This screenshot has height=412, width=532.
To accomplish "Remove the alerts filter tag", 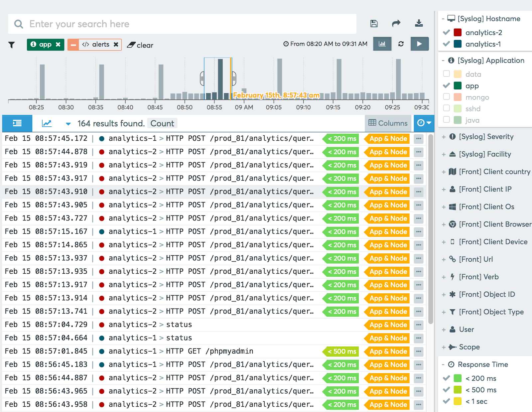I will pos(116,44).
